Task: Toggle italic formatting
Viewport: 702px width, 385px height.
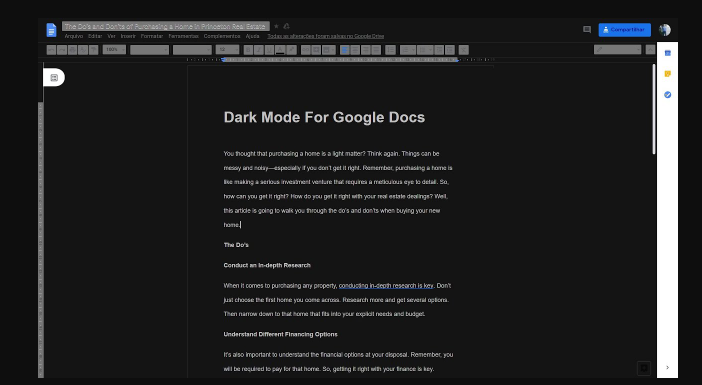Action: 258,50
